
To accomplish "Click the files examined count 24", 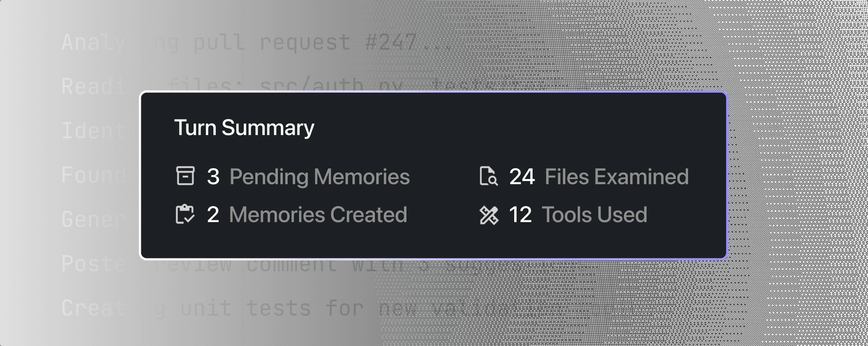I will click(x=522, y=177).
